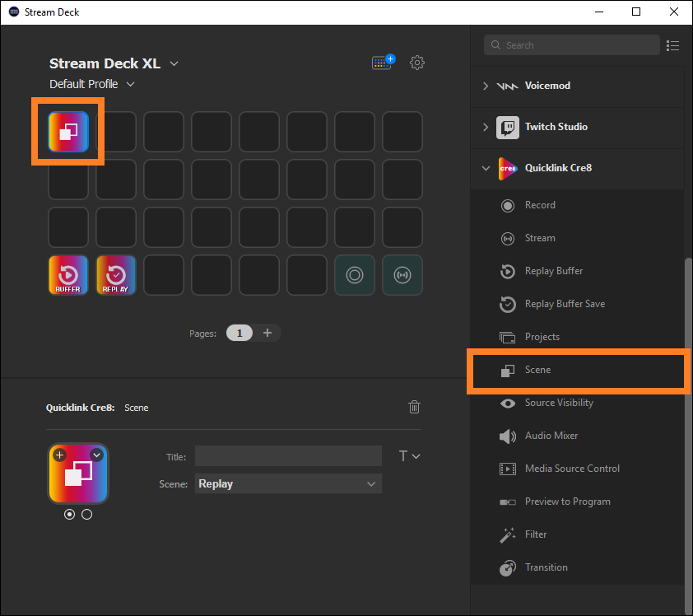693x616 pixels.
Task: Click the Record action icon in the list
Action: (507, 206)
